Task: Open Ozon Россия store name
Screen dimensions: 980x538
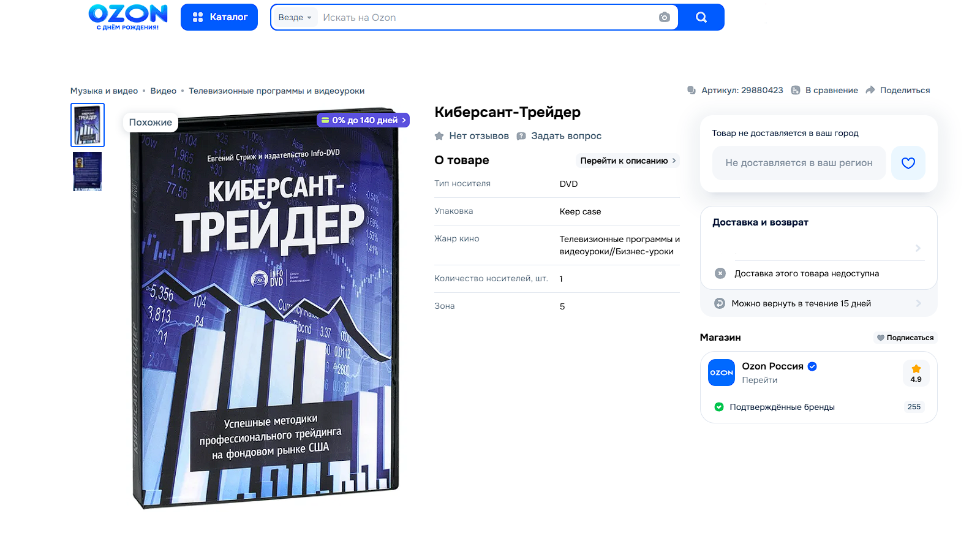Action: pos(772,366)
